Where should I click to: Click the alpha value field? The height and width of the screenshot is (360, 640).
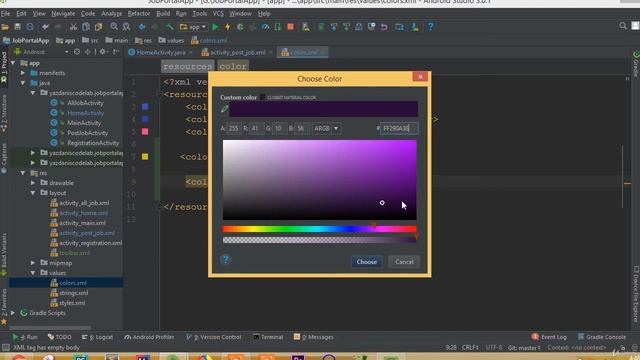pos(233,128)
